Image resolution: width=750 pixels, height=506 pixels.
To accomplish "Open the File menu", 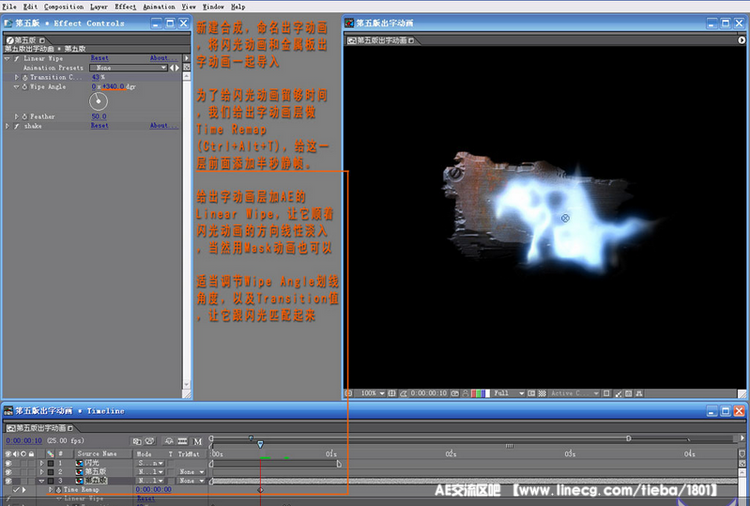I will point(10,7).
